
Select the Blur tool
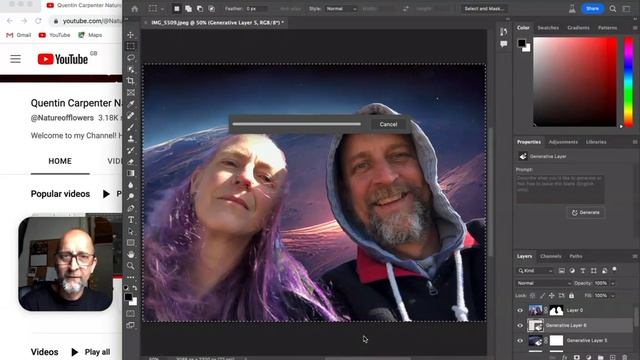coord(131,185)
